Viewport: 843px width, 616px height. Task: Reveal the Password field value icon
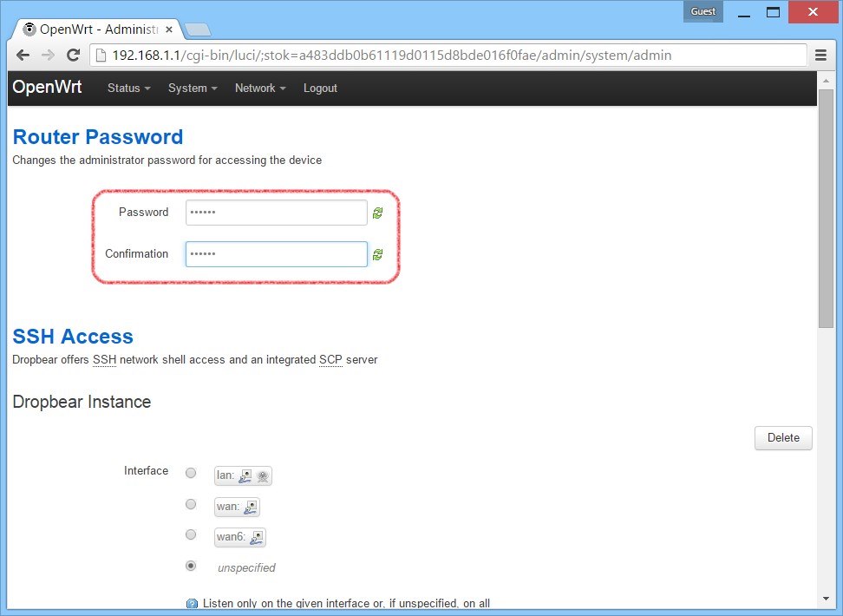coord(377,213)
